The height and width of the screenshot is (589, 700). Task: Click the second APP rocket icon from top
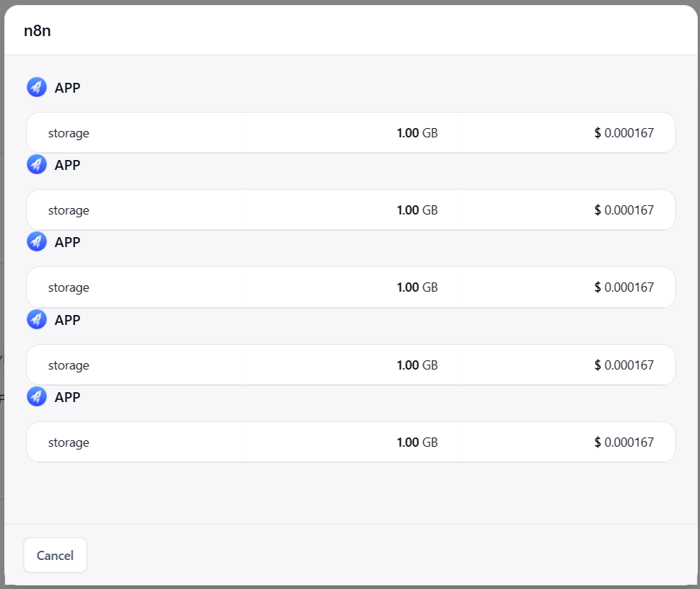(37, 164)
